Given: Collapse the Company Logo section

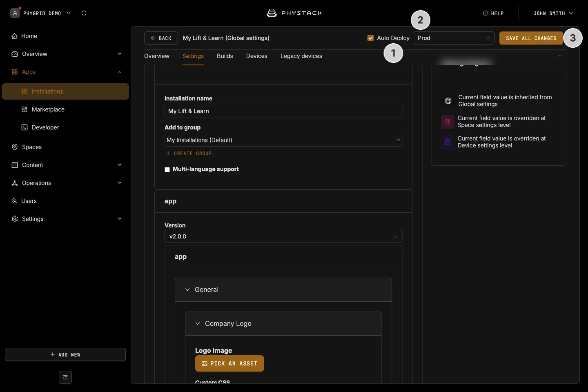Looking at the screenshot, I should 198,323.
